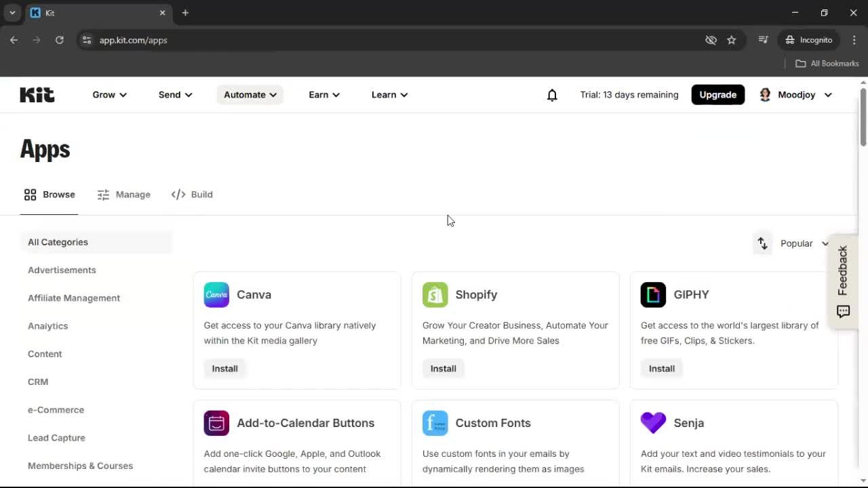
Task: Switch to the Build tab
Action: click(192, 195)
